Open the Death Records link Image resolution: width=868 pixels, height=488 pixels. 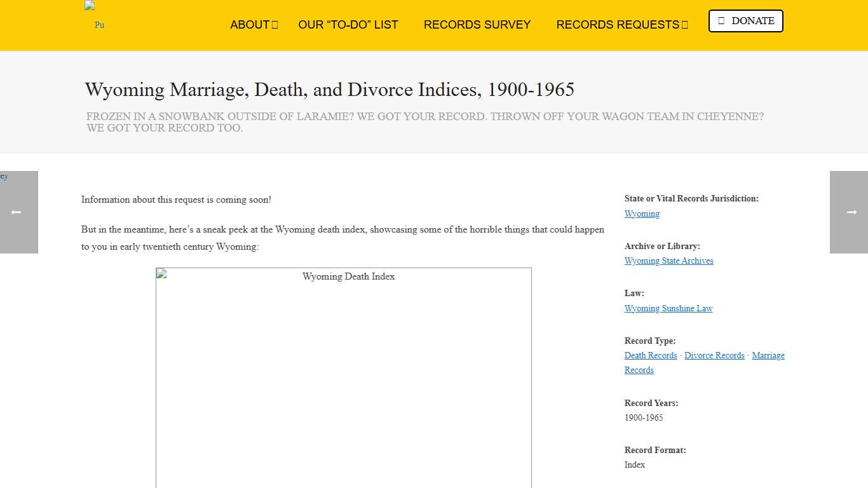pos(650,355)
